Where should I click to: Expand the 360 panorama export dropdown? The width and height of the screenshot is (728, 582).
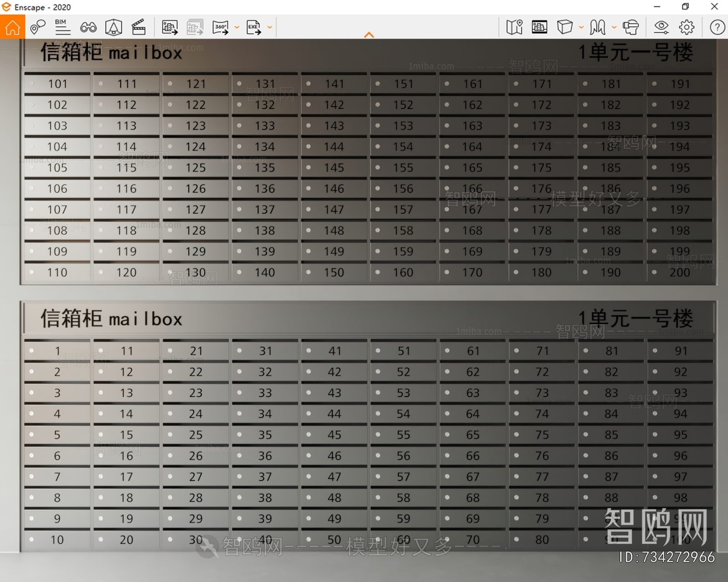(237, 27)
